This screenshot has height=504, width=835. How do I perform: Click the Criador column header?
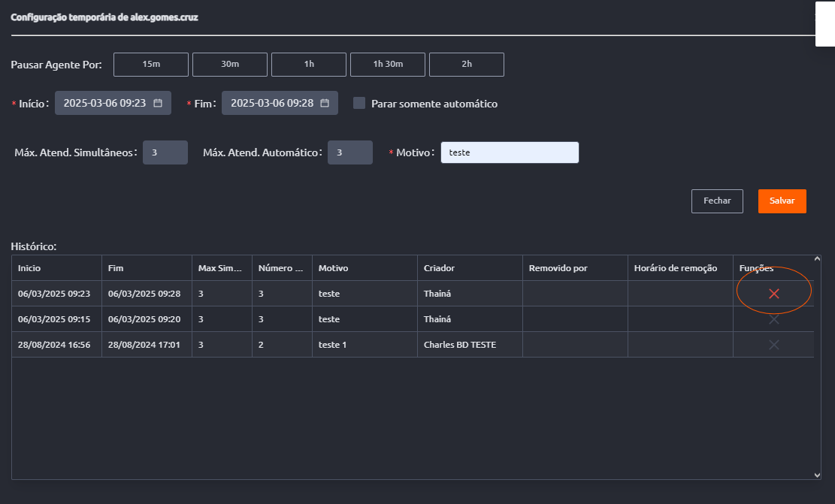pos(439,268)
